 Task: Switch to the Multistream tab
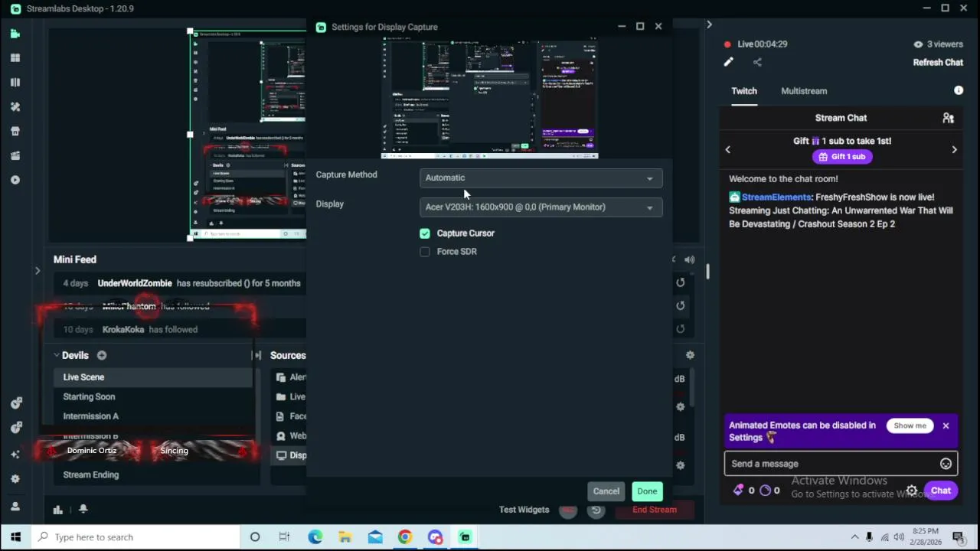click(x=804, y=91)
